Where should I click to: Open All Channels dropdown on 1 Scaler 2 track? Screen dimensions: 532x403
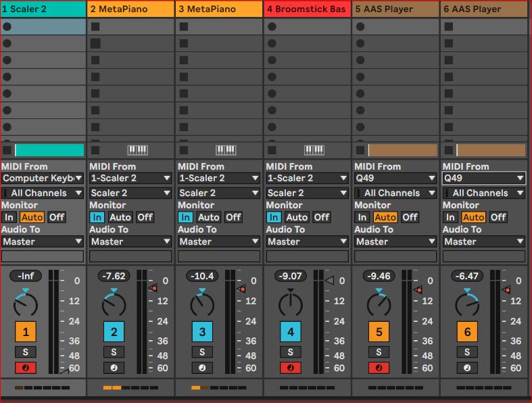[43, 193]
